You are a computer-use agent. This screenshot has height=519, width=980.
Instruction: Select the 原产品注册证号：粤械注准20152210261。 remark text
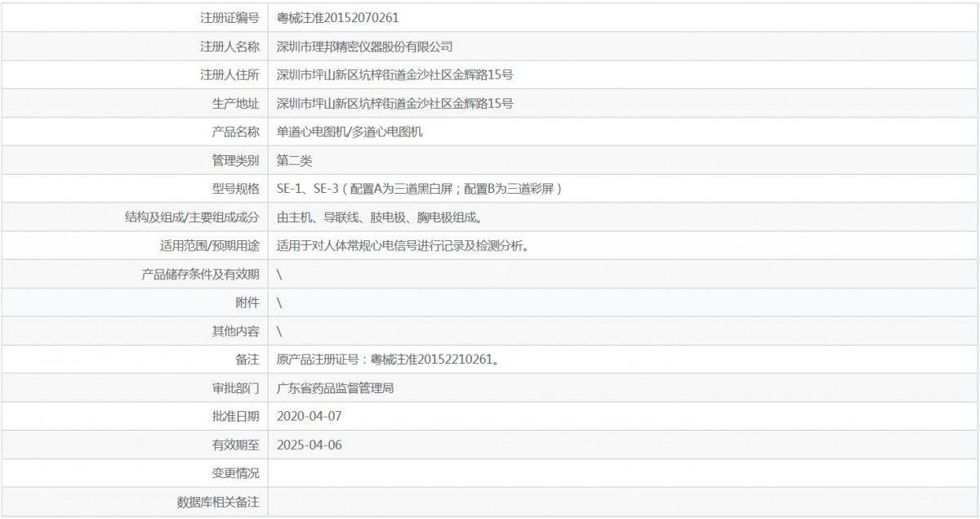[389, 360]
